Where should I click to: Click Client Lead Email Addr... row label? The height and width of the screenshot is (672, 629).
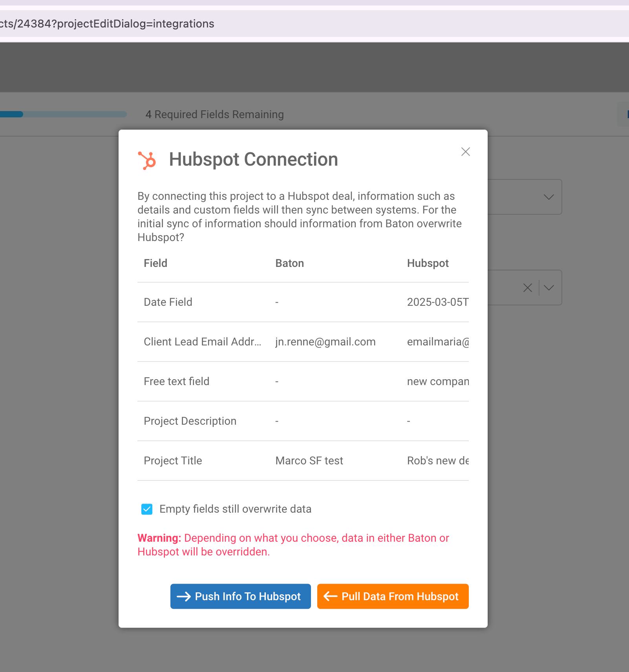point(202,341)
